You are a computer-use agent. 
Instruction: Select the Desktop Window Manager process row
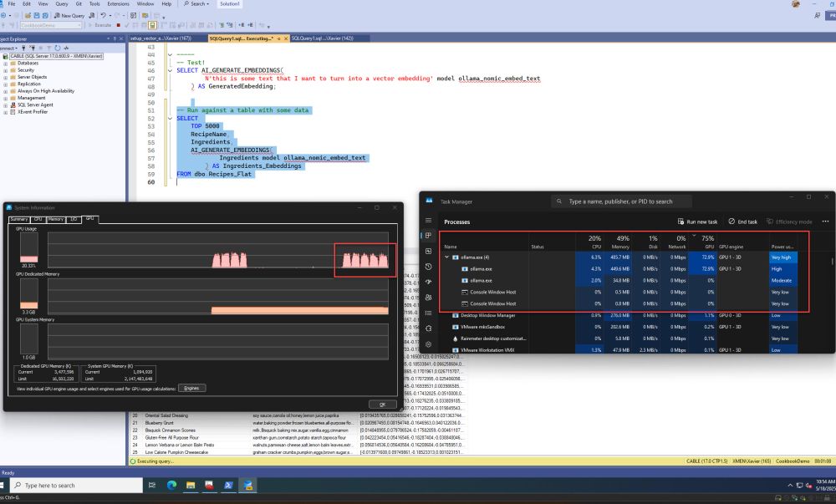click(619, 315)
